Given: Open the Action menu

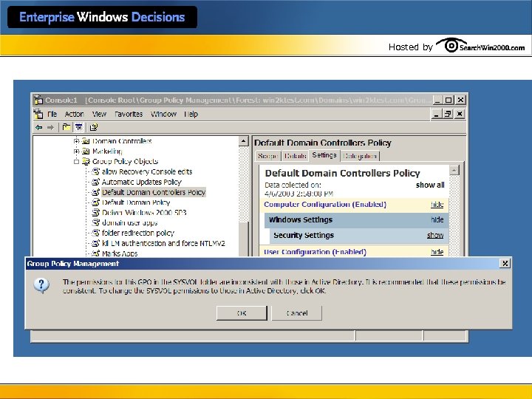Looking at the screenshot, I should [x=75, y=114].
